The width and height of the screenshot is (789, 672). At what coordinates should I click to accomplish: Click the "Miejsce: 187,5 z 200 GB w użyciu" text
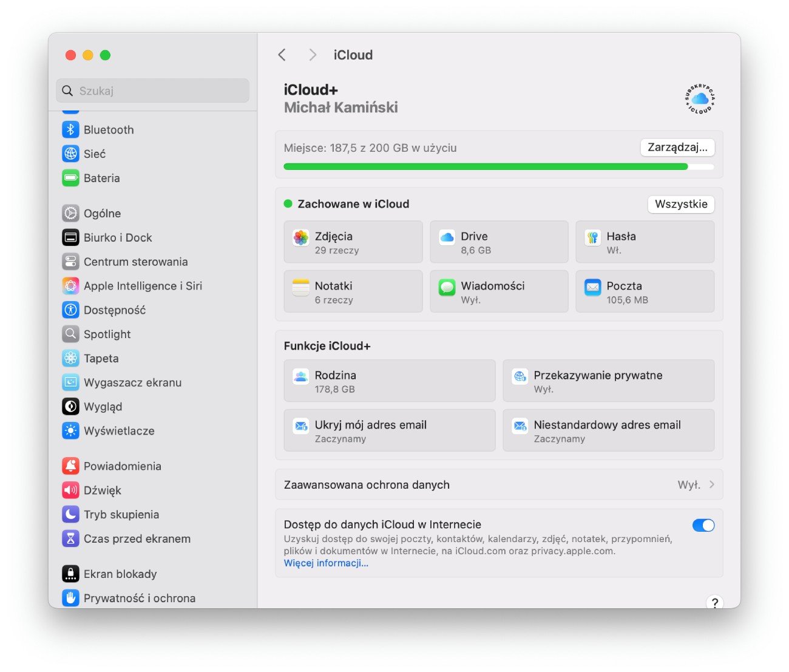(370, 148)
